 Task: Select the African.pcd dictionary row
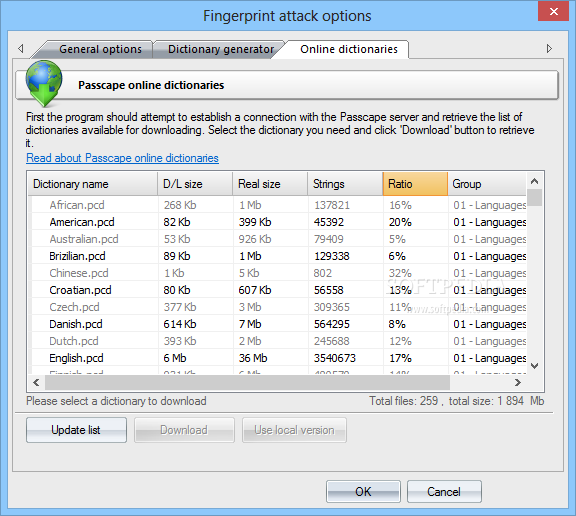(x=277, y=205)
